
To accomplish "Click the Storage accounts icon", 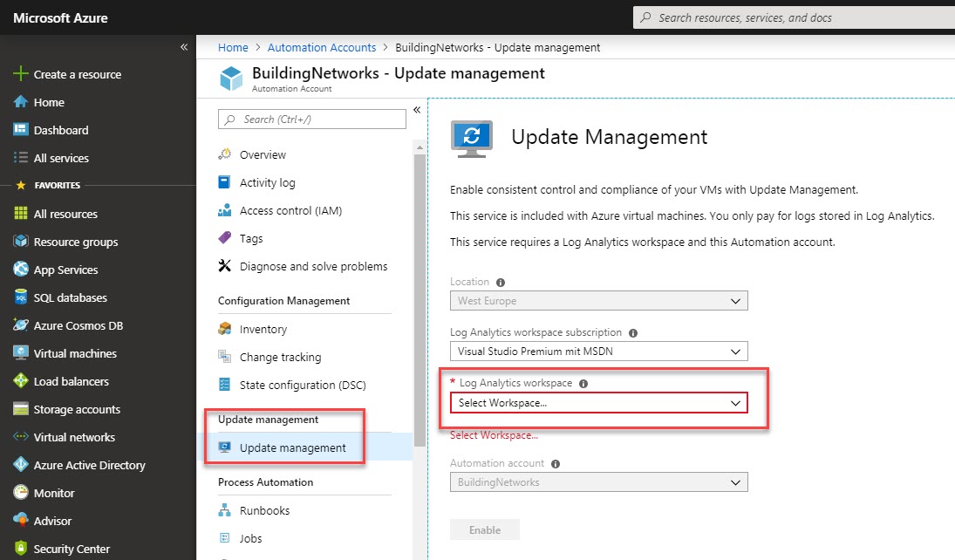I will 21,409.
